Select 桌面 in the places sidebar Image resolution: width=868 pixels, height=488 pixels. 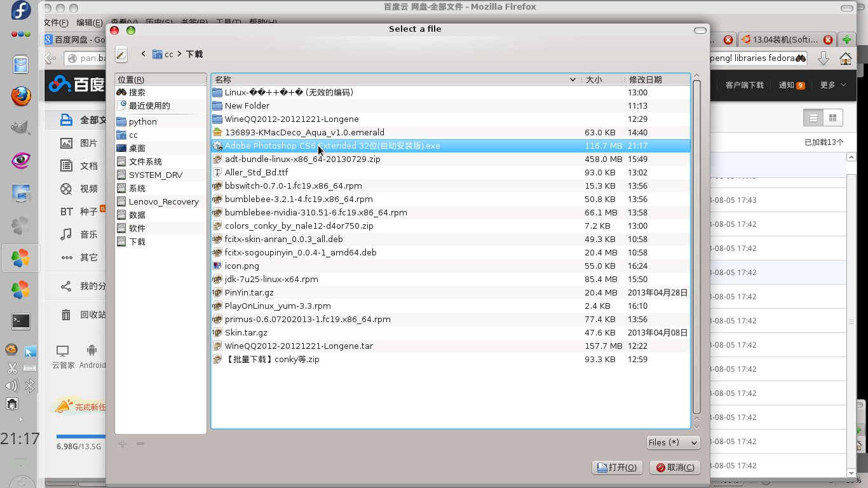coord(161,148)
